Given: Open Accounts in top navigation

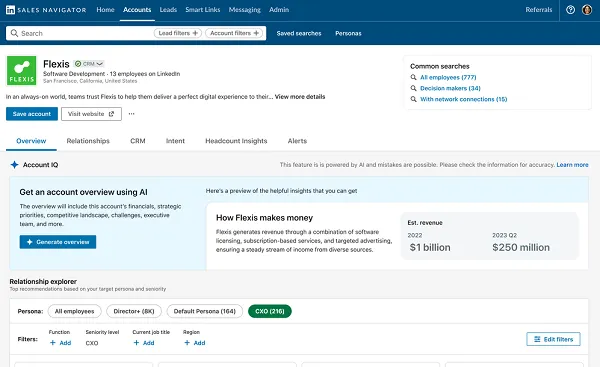Looking at the screenshot, I should coord(137,10).
